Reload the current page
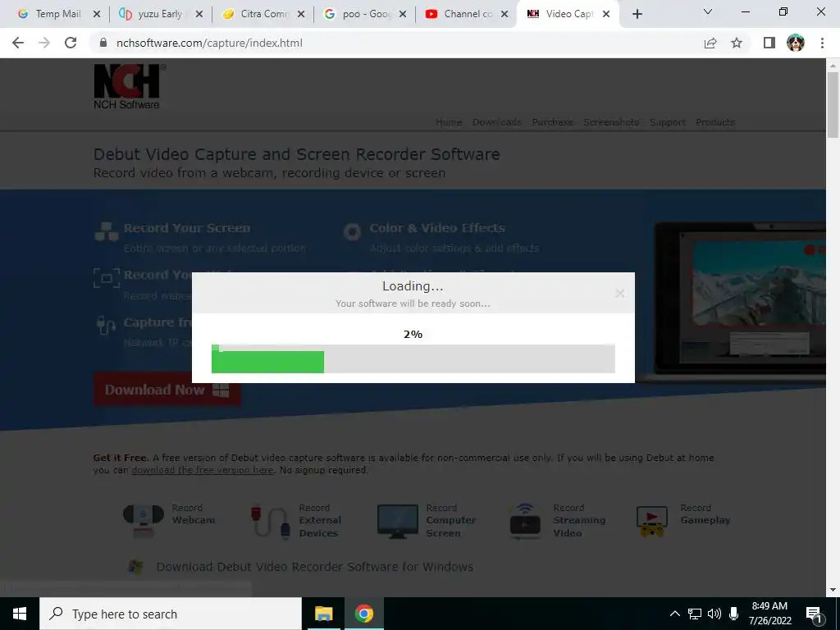840x630 pixels. click(71, 43)
